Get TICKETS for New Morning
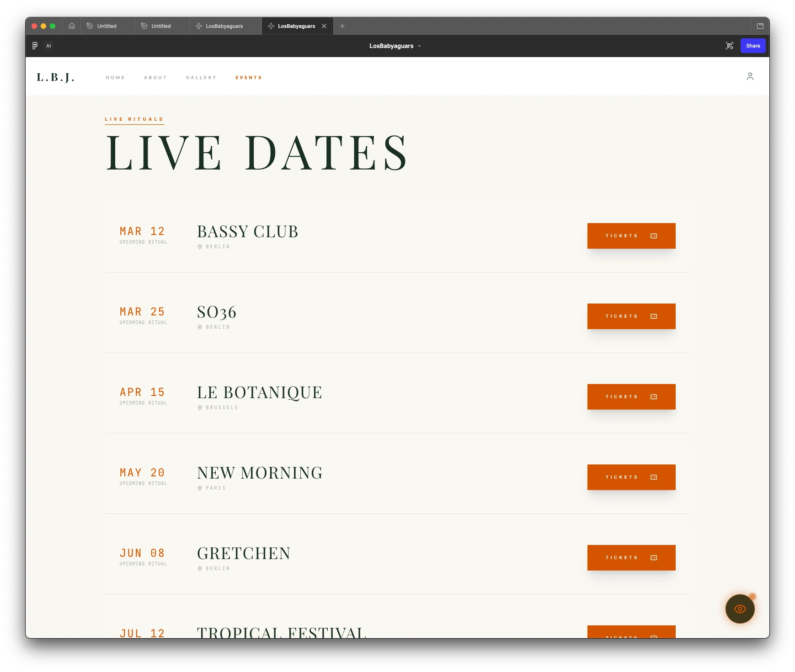Screen dimensions: 795x672 (631, 477)
